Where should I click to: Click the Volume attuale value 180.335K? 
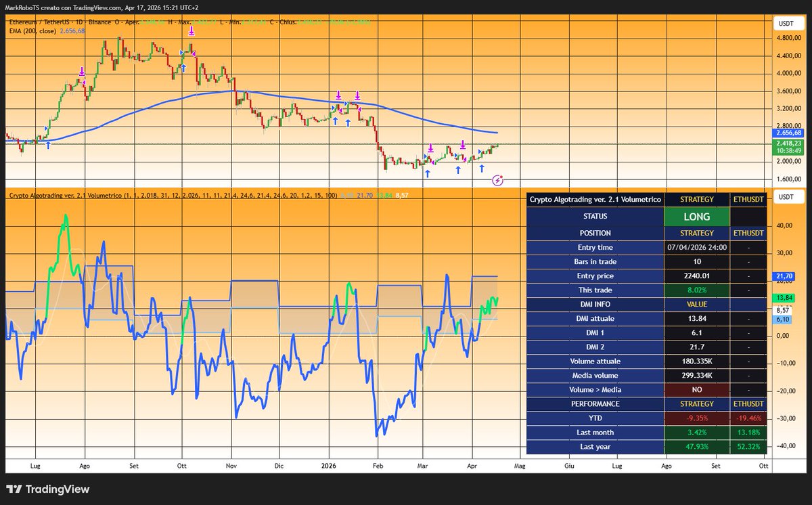pos(697,361)
